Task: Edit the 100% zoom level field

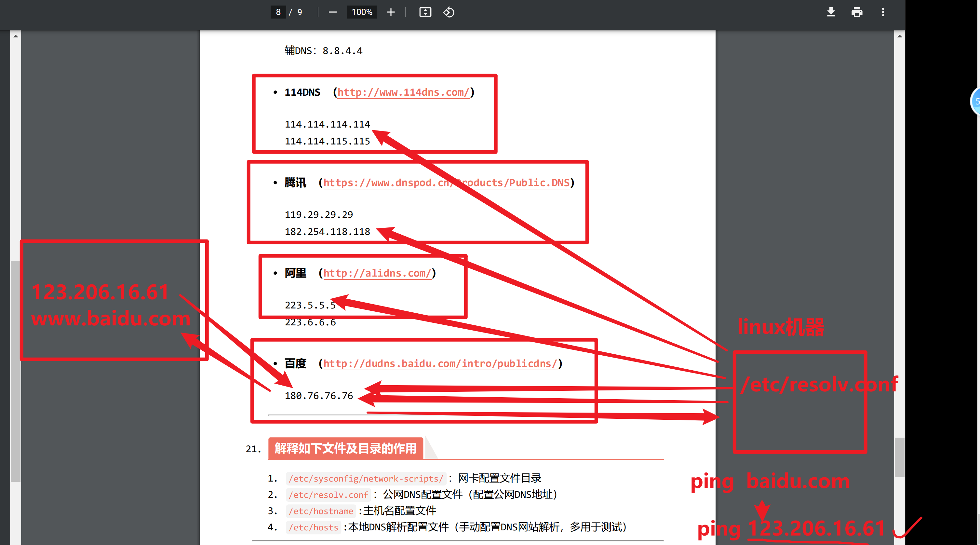Action: [362, 12]
